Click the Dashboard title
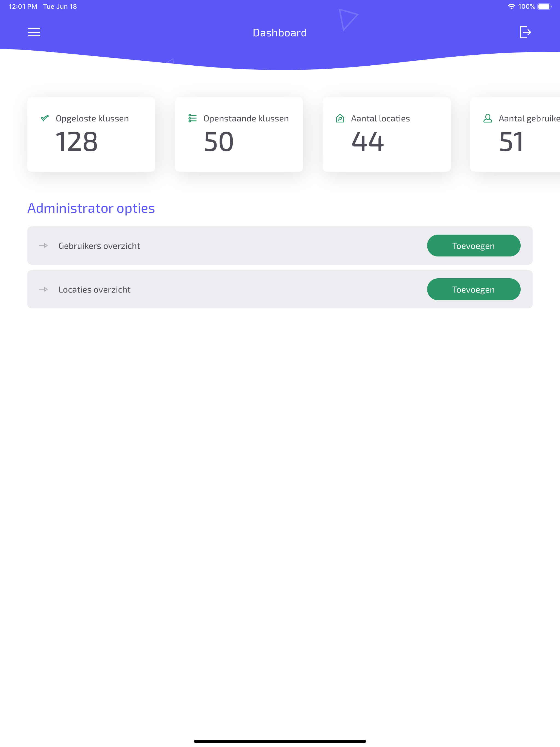This screenshot has width=560, height=747. pos(280,33)
